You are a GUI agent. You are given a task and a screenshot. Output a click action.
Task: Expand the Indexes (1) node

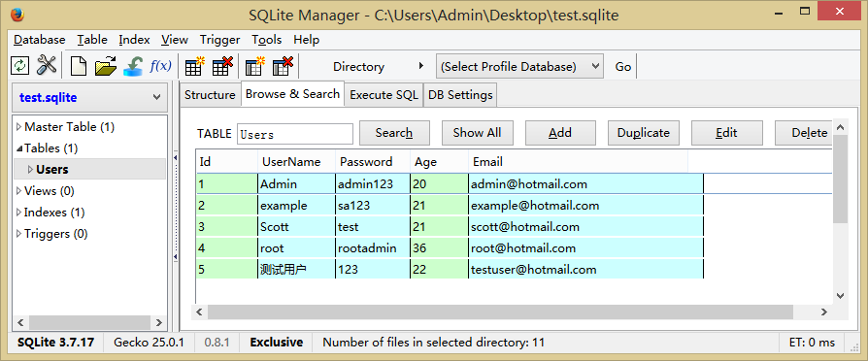(18, 213)
